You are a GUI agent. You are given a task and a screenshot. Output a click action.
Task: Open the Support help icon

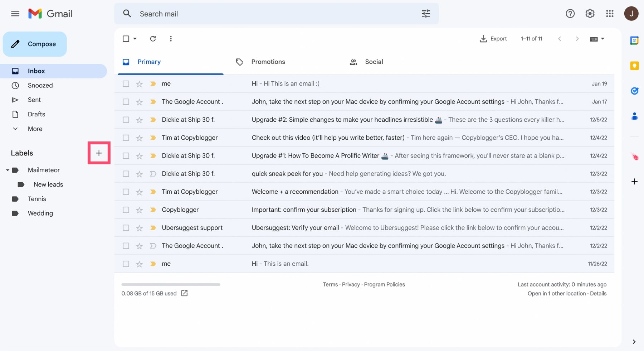point(570,14)
